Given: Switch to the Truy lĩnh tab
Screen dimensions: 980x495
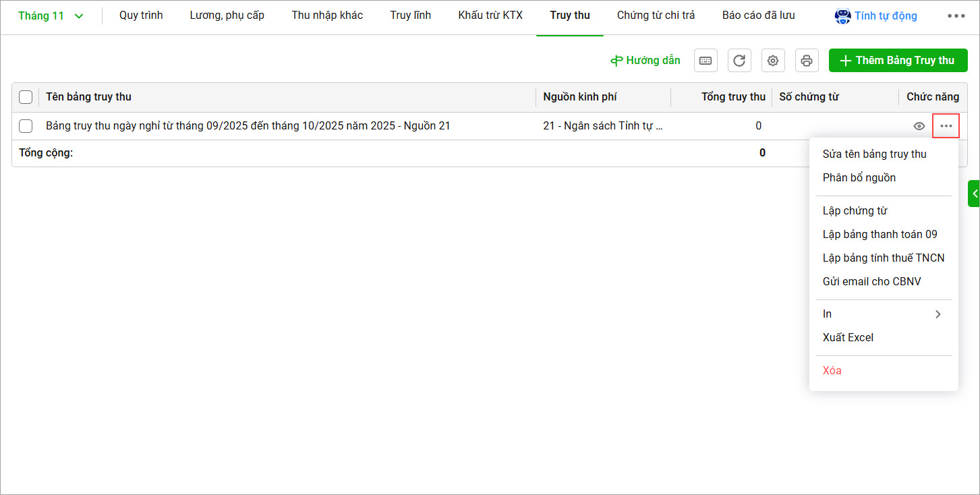Looking at the screenshot, I should tap(410, 16).
